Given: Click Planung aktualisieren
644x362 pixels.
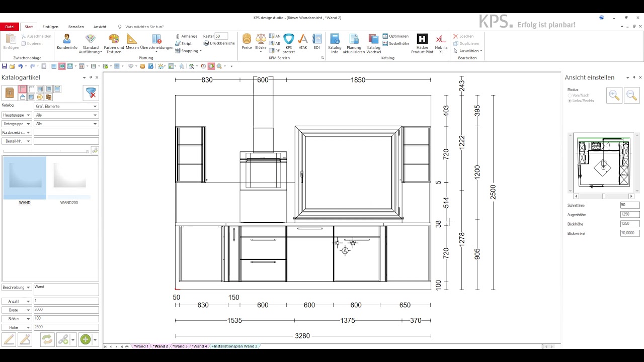Looking at the screenshot, I should [x=354, y=44].
